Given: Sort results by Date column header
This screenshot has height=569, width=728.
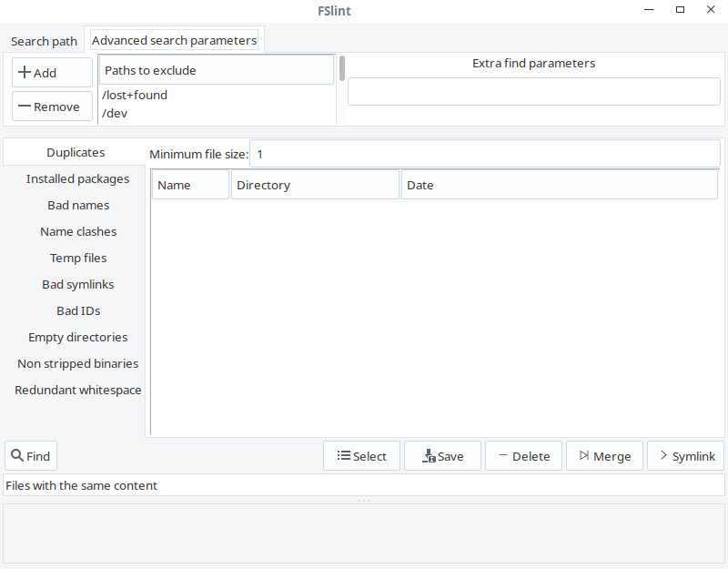Looking at the screenshot, I should (559, 185).
